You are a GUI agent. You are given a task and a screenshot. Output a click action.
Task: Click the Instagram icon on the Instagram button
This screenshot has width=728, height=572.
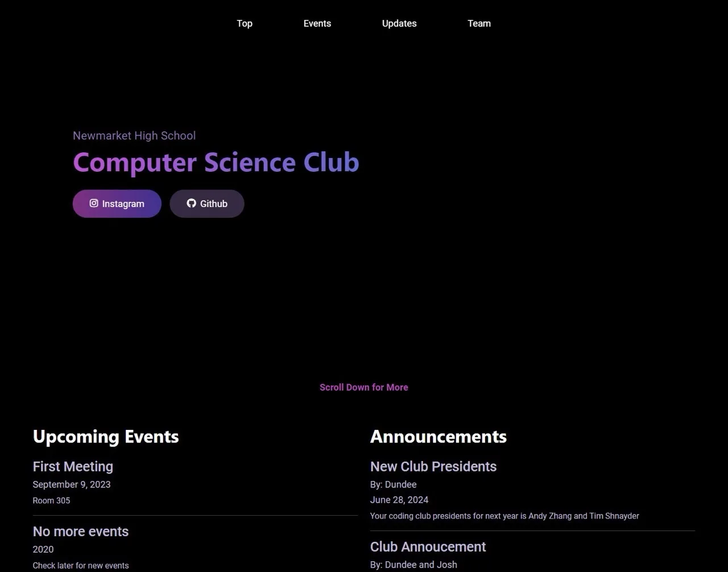(94, 203)
